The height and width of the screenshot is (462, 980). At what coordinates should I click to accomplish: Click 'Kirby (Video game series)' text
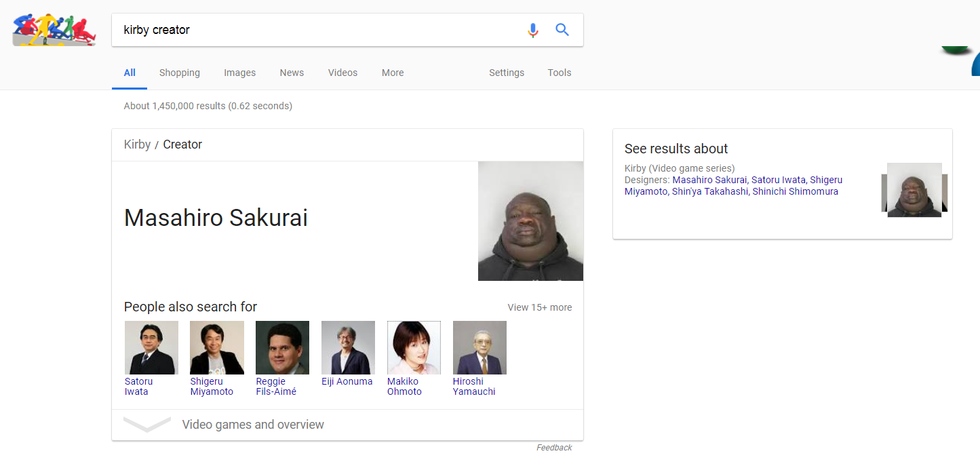680,168
